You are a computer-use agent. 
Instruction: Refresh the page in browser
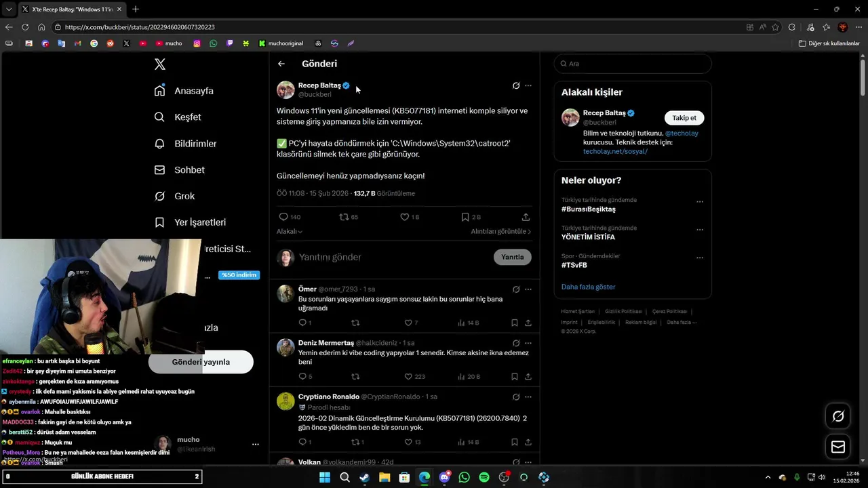coord(25,27)
